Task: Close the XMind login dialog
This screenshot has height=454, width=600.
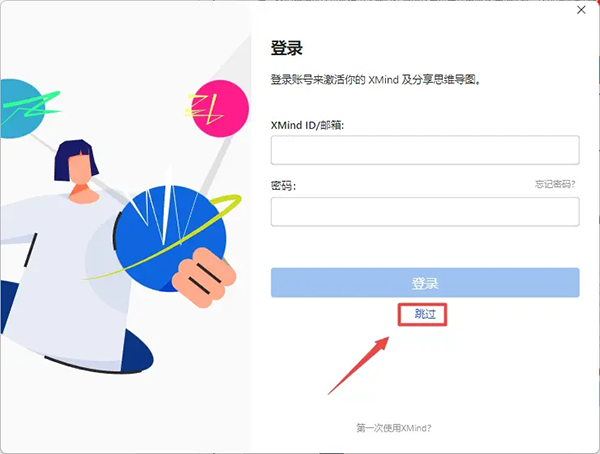Action: coord(581,10)
